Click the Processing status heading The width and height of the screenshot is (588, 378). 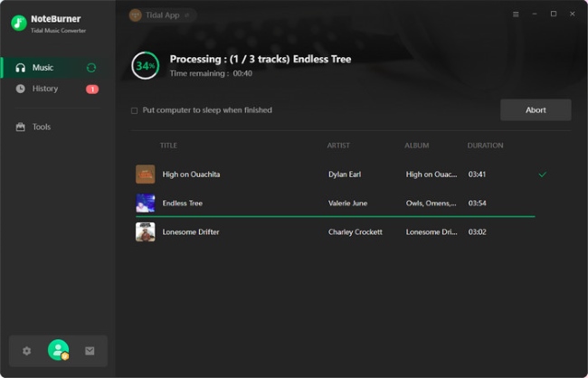coord(261,60)
